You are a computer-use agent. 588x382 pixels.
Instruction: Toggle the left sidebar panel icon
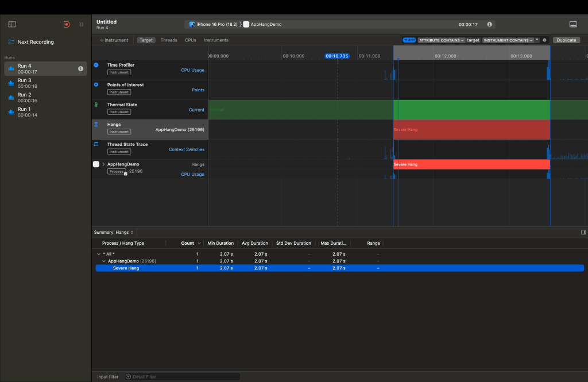pos(12,25)
